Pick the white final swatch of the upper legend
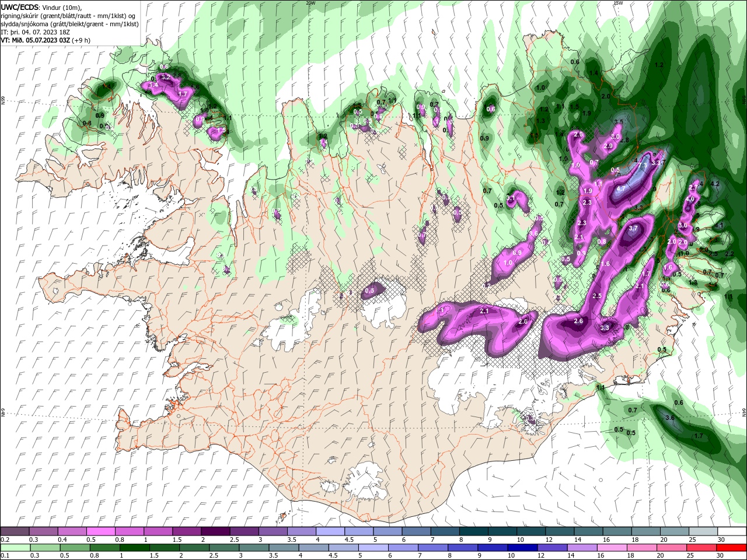747x560 pixels. tap(732, 531)
